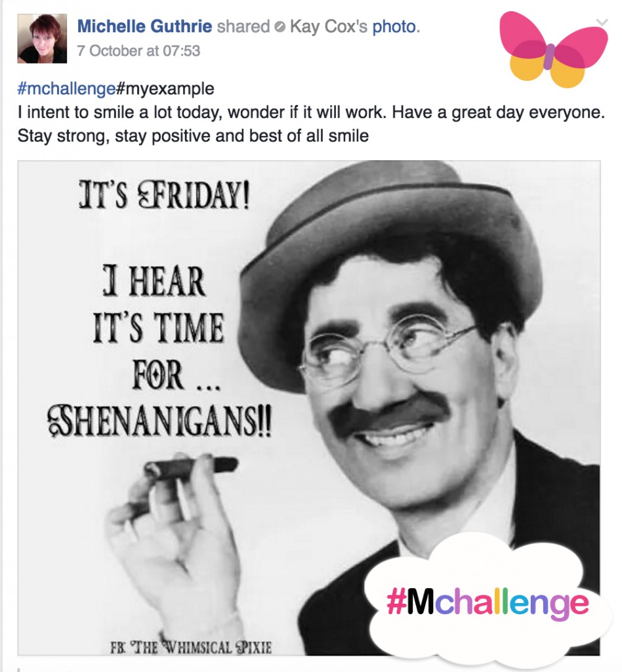Click the #myexample hashtag text

[x=165, y=89]
